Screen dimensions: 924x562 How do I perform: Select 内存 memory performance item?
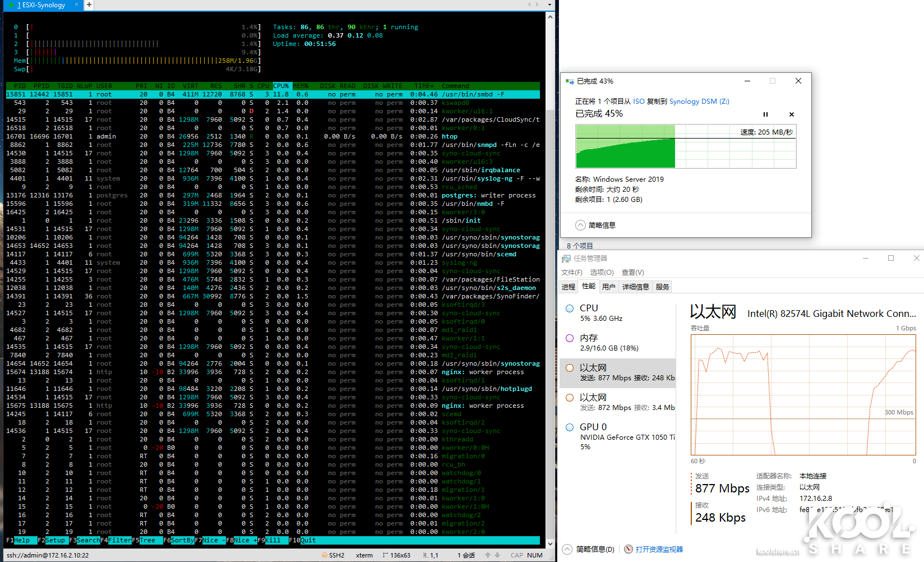[618, 343]
